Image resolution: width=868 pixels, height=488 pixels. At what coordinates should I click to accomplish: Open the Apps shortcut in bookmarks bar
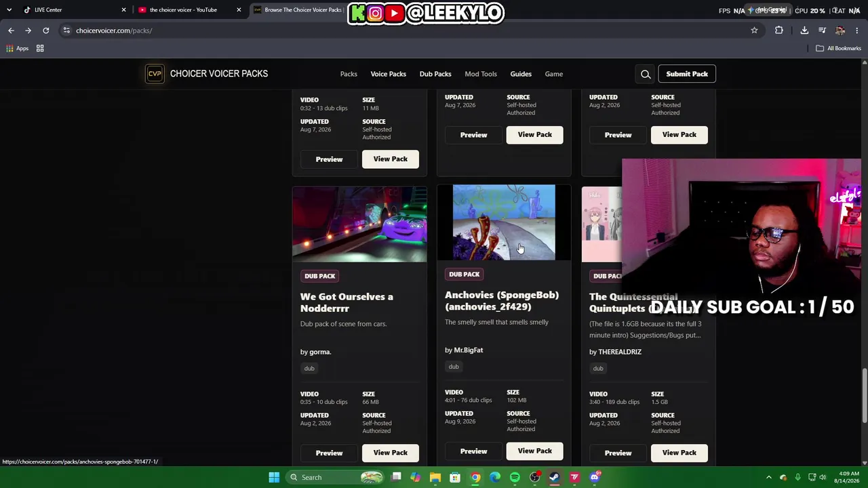click(17, 48)
